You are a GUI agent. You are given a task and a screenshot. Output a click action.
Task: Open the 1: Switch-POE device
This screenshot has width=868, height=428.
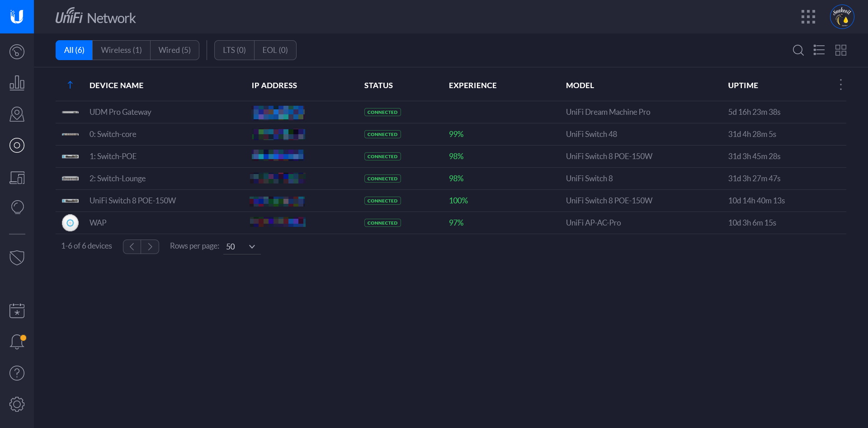coord(113,156)
